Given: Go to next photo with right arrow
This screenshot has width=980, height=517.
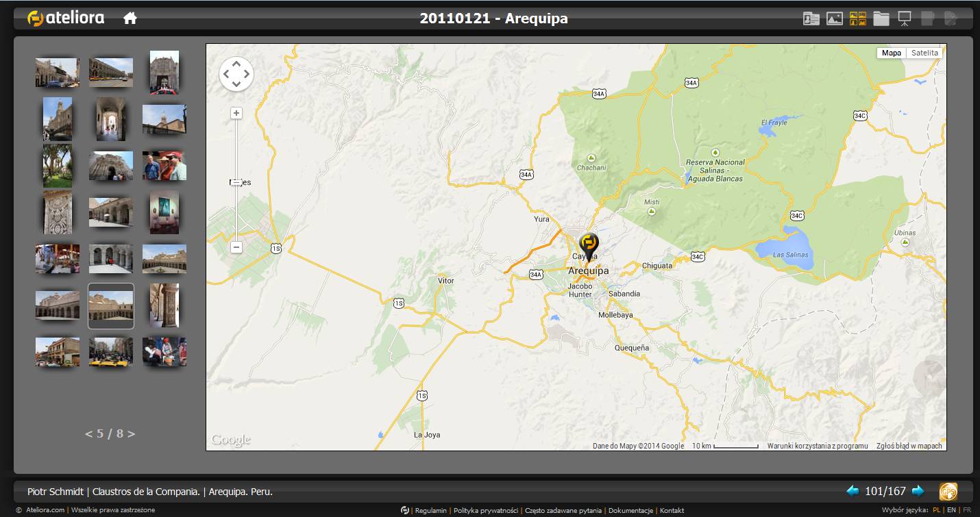Looking at the screenshot, I should [918, 491].
